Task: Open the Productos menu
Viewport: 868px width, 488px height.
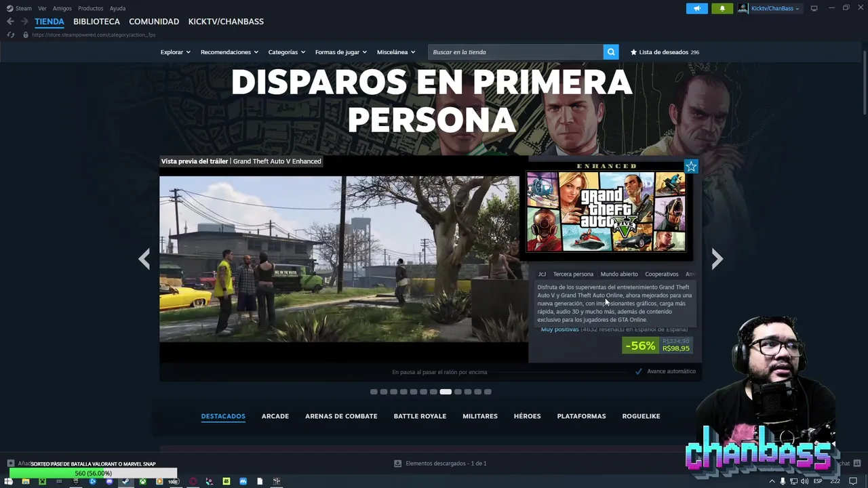Action: pyautogui.click(x=90, y=8)
